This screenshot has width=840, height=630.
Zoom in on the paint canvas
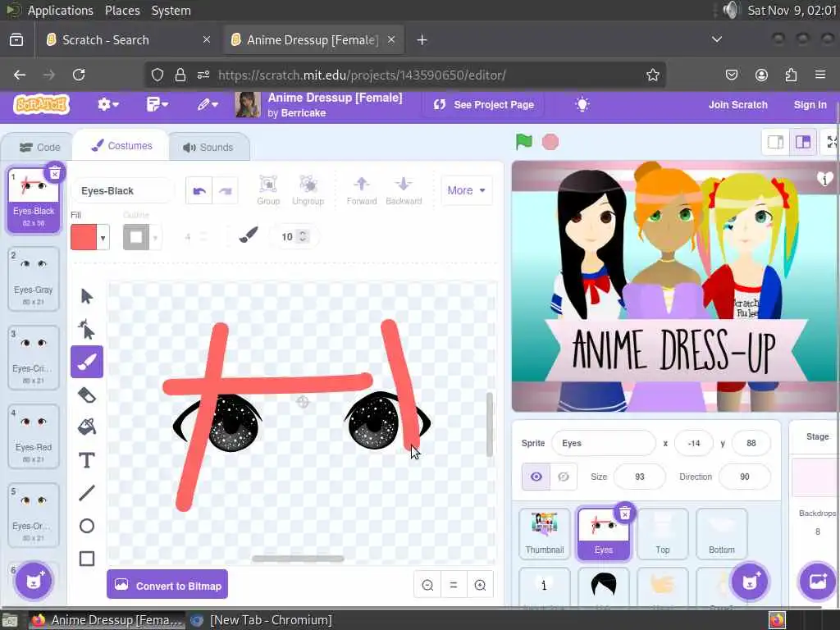coord(480,585)
